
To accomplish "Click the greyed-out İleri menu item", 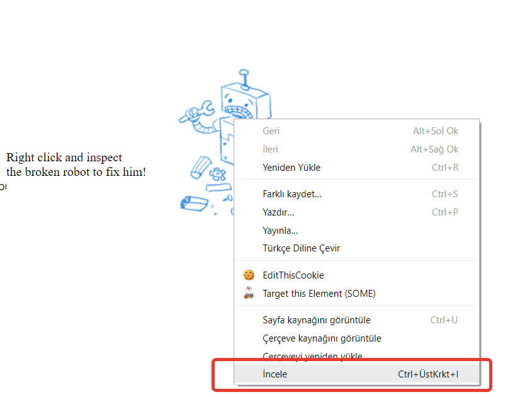I will pos(270,149).
